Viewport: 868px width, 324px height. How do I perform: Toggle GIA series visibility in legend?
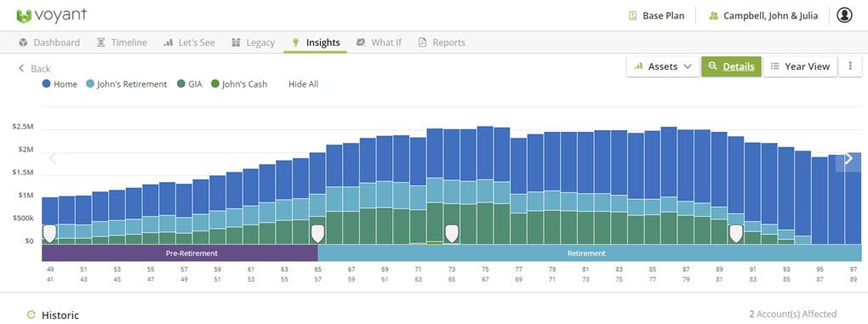coord(189,84)
